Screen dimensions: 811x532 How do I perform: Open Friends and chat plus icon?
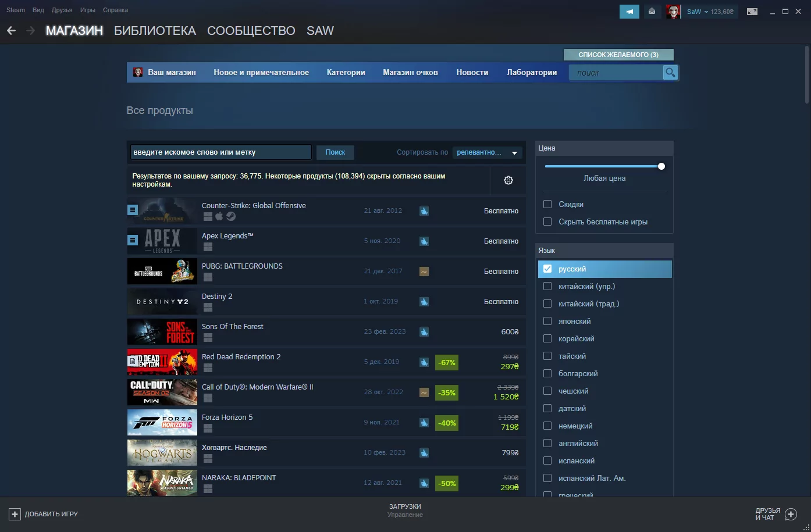(791, 514)
